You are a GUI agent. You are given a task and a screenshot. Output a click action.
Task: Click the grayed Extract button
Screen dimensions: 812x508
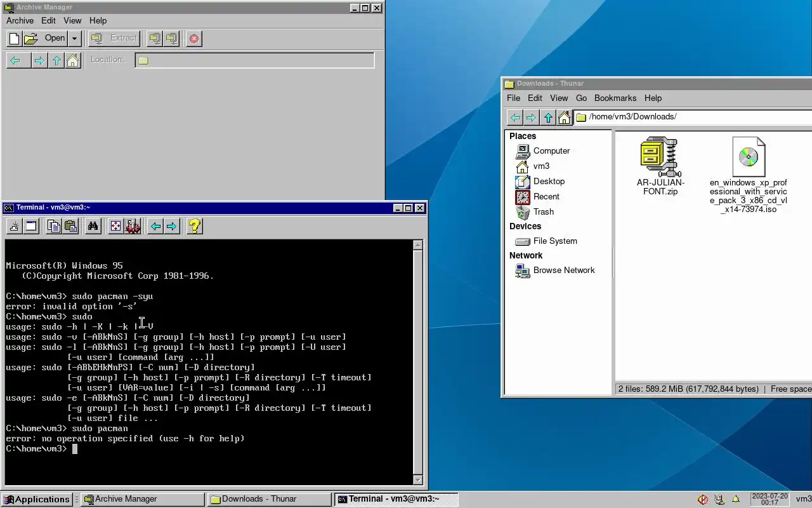click(114, 38)
